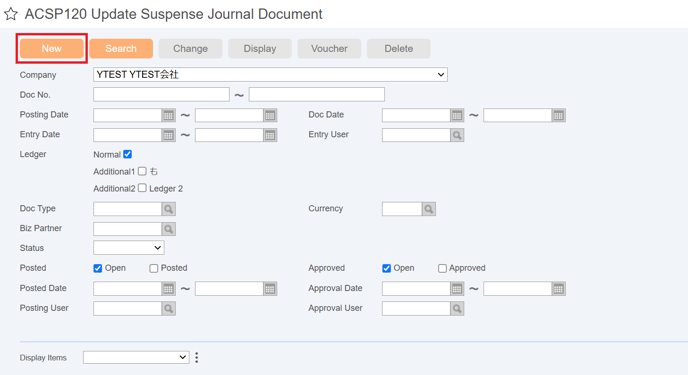Click the orange Search button
Image resolution: width=688 pixels, height=375 pixels.
[121, 48]
